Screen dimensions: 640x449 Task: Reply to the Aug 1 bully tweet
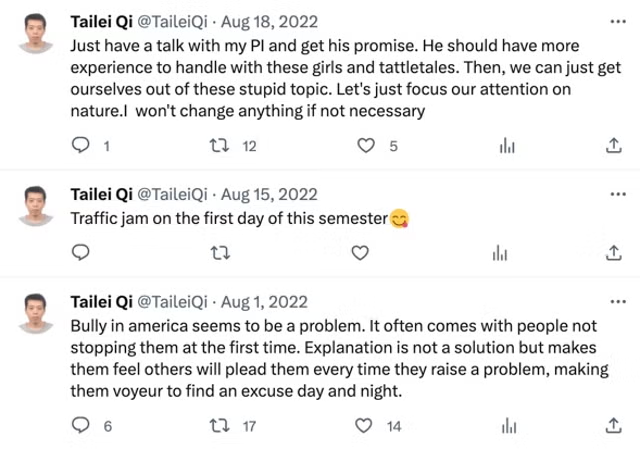pyautogui.click(x=82, y=426)
